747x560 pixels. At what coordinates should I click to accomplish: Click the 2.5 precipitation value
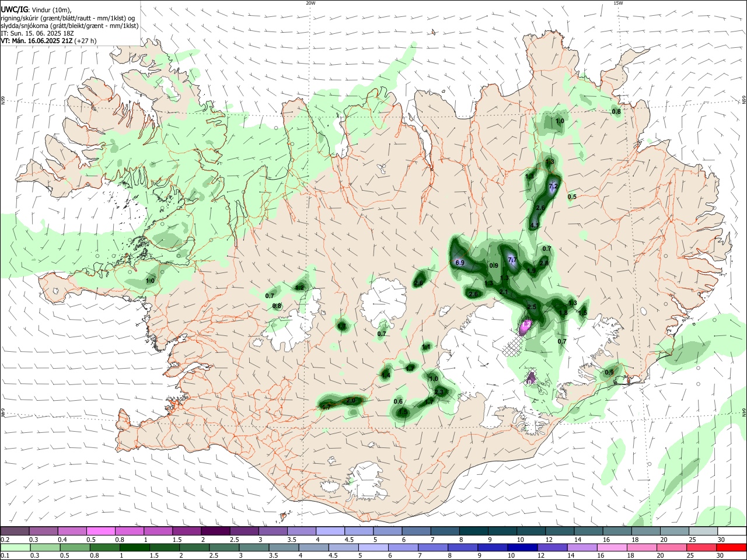tap(532, 307)
